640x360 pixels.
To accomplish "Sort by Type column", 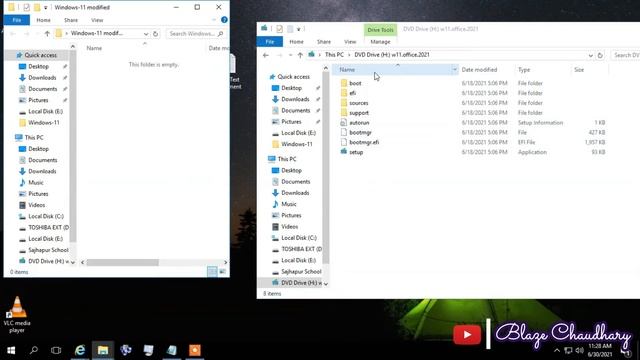I will (x=524, y=70).
